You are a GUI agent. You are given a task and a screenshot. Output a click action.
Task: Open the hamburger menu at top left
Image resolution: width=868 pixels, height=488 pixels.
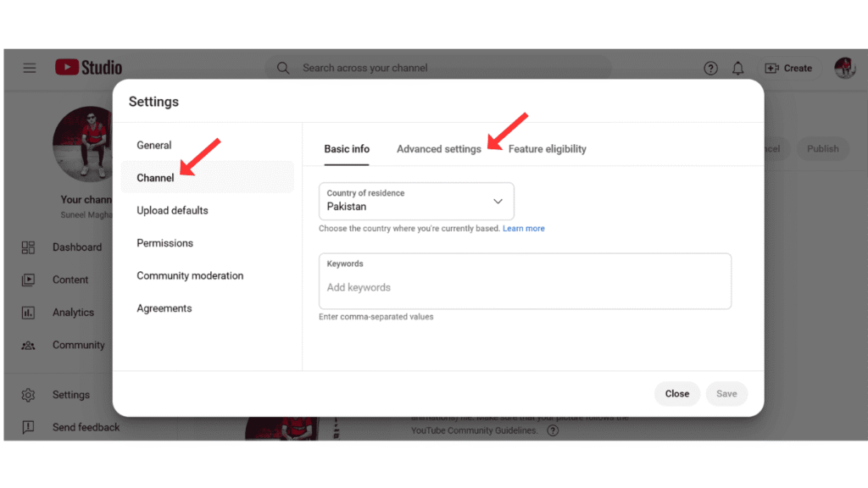(x=29, y=68)
